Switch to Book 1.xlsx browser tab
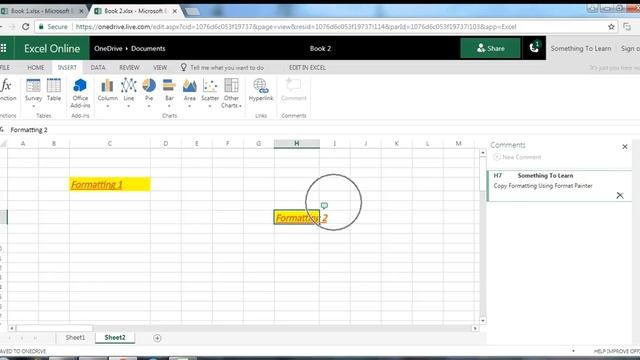Viewport: 640px width, 360px height. coord(41,11)
